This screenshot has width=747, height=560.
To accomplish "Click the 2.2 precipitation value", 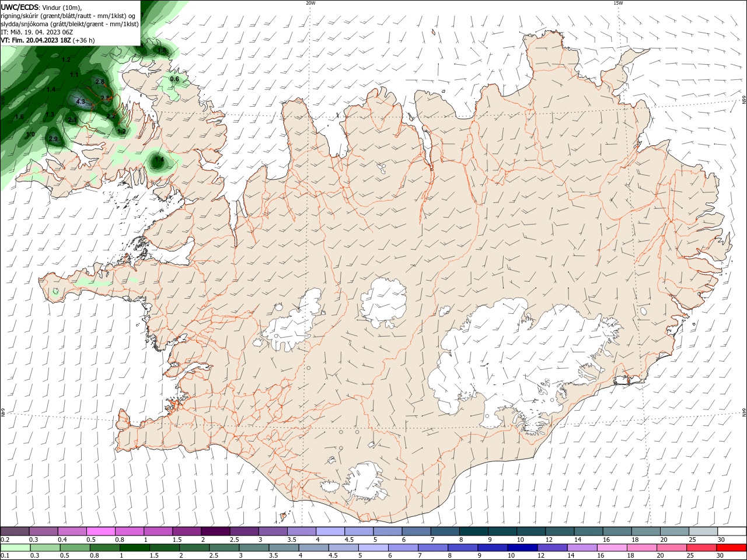I will pyautogui.click(x=111, y=116).
